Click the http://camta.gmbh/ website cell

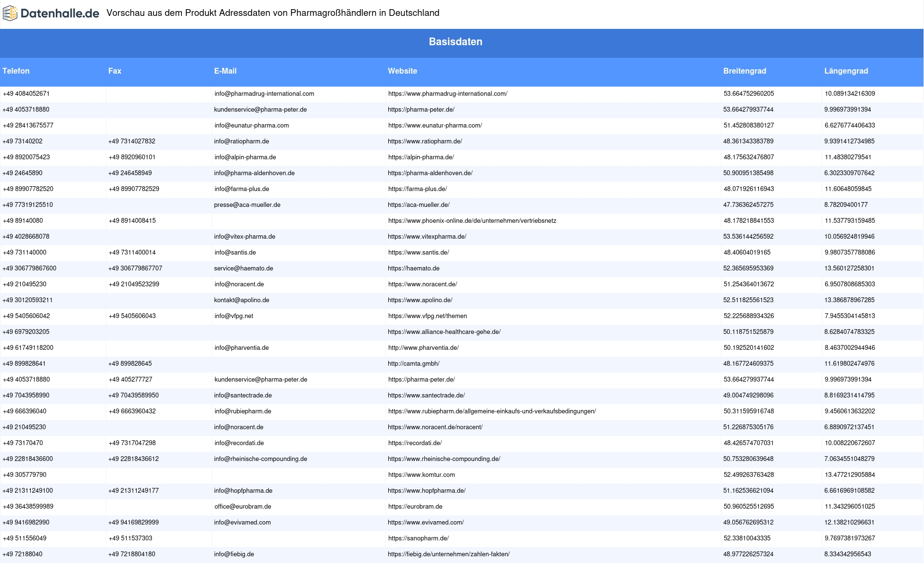tap(554, 364)
